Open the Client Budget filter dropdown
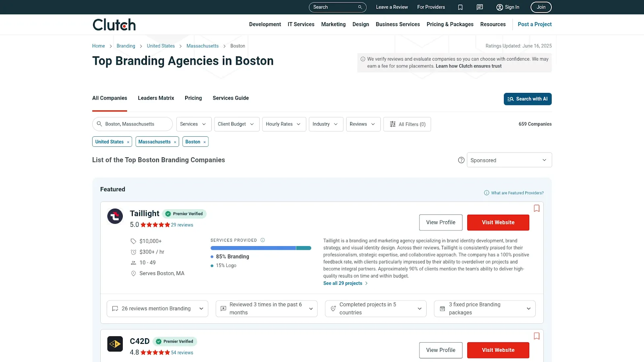 [x=237, y=124]
